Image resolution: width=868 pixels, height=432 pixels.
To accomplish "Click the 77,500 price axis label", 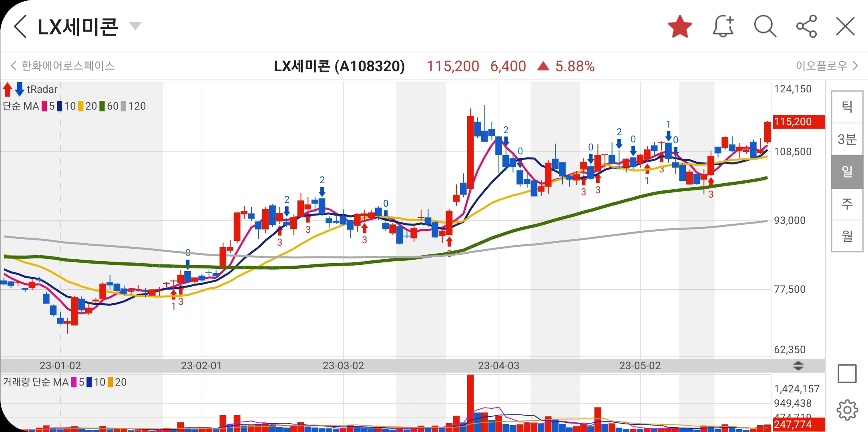I will point(790,289).
